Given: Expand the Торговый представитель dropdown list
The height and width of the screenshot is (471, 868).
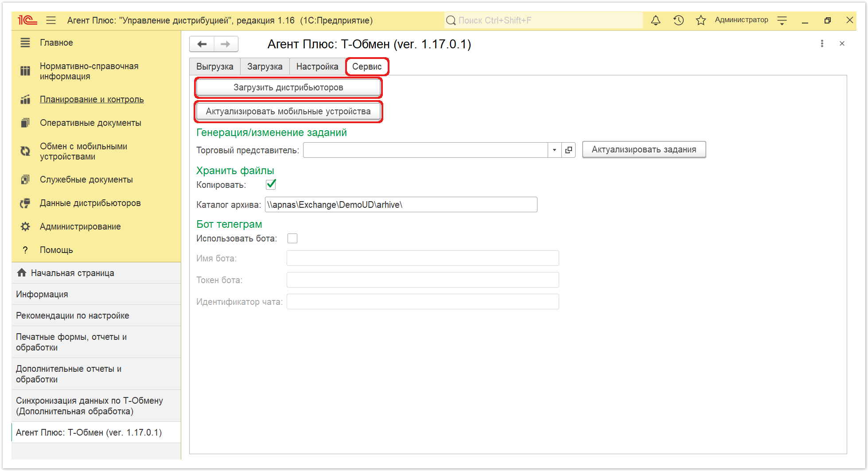Looking at the screenshot, I should point(554,150).
